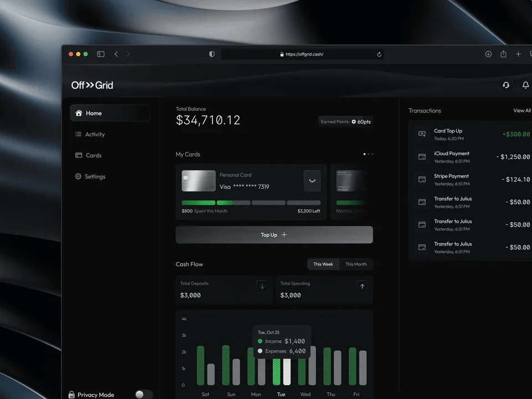
Task: Open the View All transactions link
Action: 522,111
